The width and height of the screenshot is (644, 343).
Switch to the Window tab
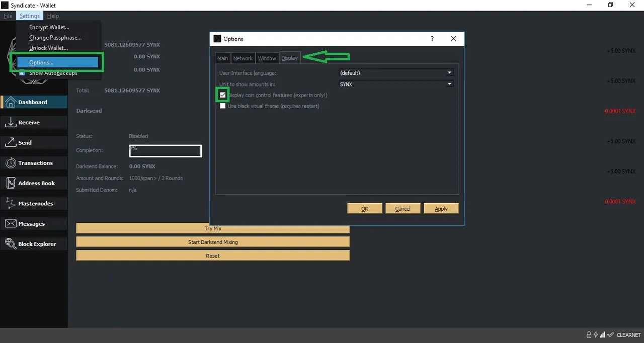click(x=267, y=58)
